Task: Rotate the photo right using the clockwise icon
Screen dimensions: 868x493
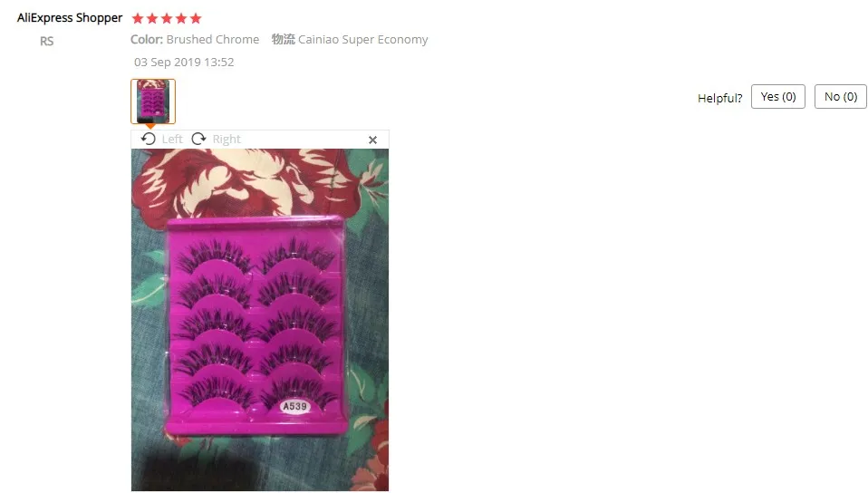Action: click(198, 139)
